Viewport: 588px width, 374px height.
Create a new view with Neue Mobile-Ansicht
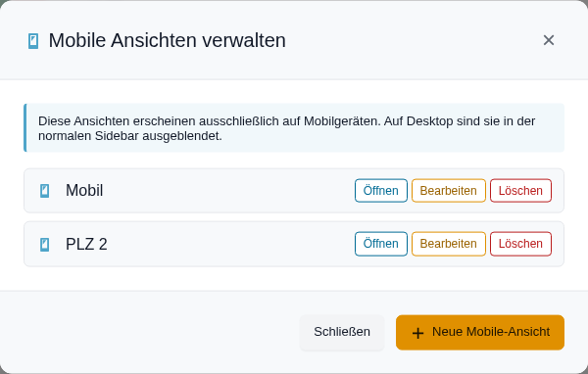point(480,332)
